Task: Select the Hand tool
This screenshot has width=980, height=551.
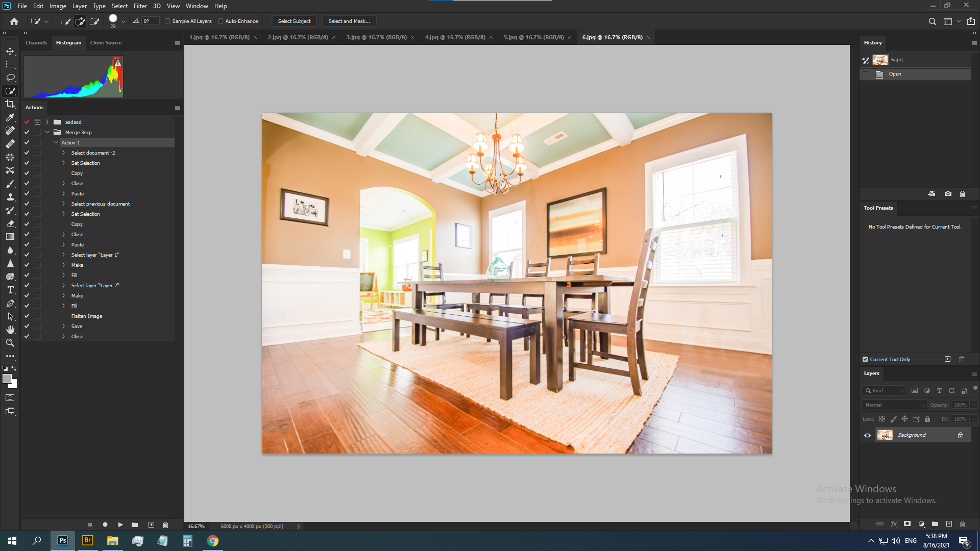Action: click(10, 330)
